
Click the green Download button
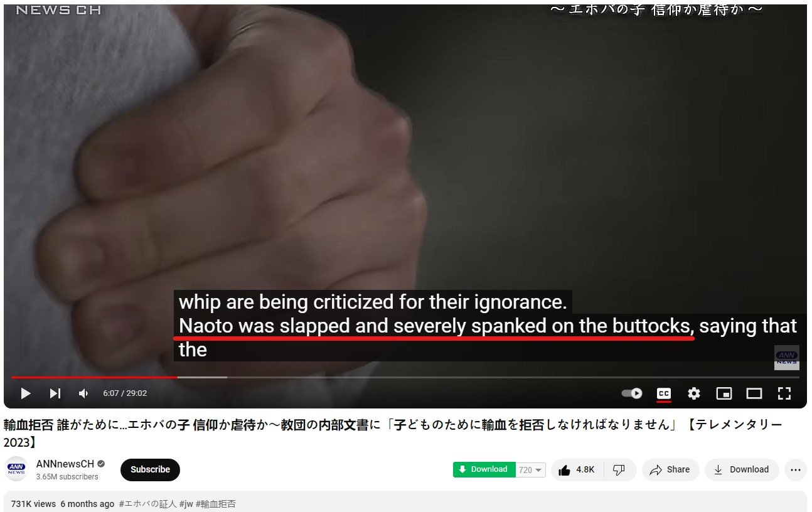[484, 470]
